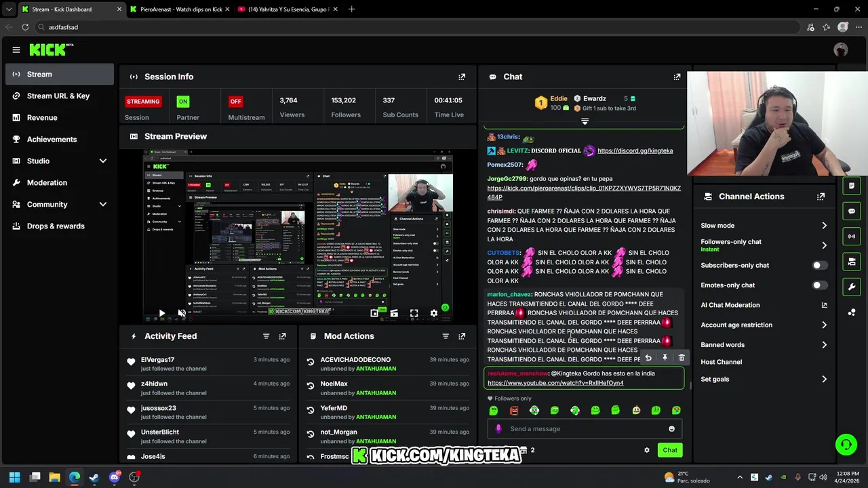Unmute the stream preview audio
The height and width of the screenshot is (488, 868).
point(182,313)
